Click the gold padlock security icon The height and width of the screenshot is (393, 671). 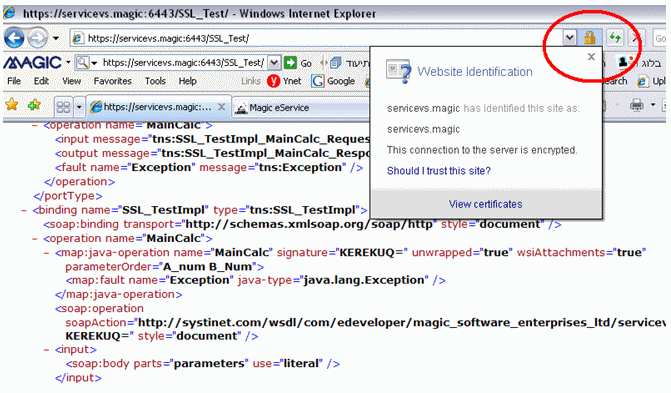(590, 38)
